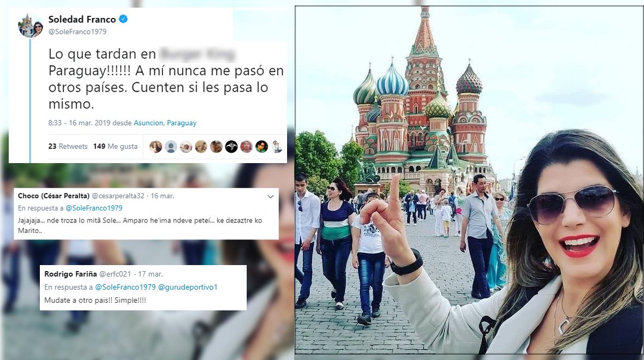Image resolution: width=644 pixels, height=360 pixels.
Task: Click the blue verified badge
Action: click(x=123, y=19)
